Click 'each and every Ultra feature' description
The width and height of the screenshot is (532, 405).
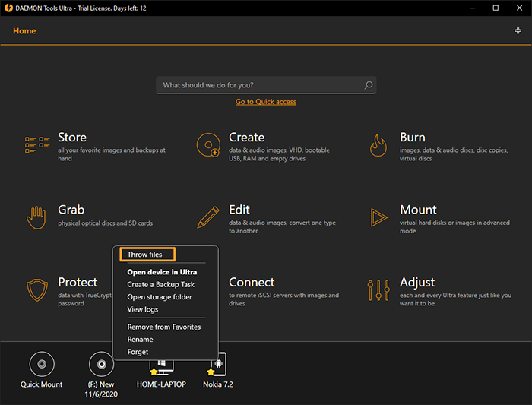(455, 299)
